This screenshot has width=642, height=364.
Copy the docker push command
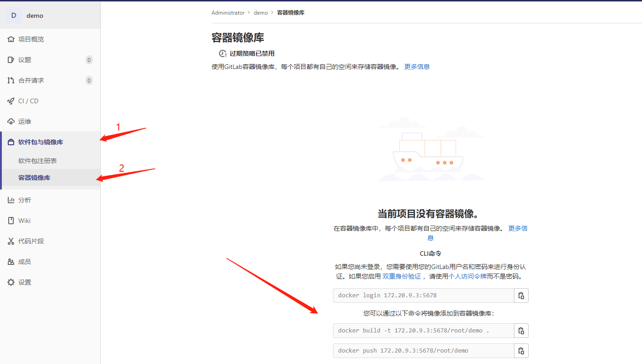coord(521,351)
